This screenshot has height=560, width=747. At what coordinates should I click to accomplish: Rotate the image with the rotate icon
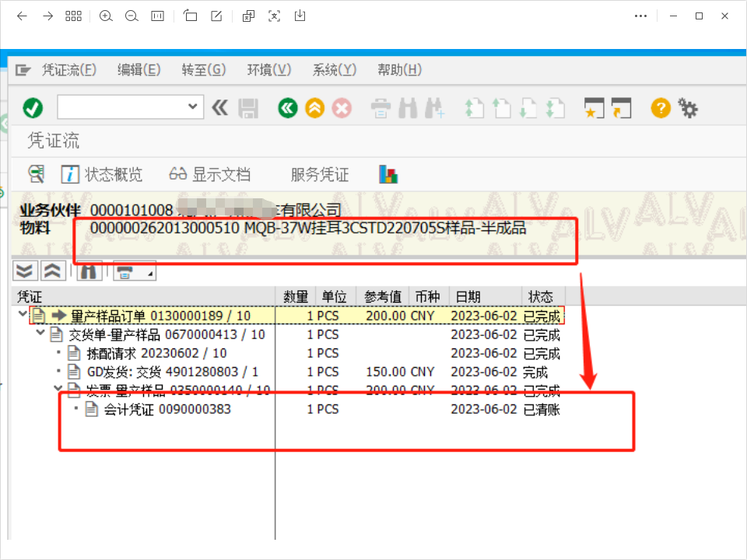pyautogui.click(x=190, y=16)
